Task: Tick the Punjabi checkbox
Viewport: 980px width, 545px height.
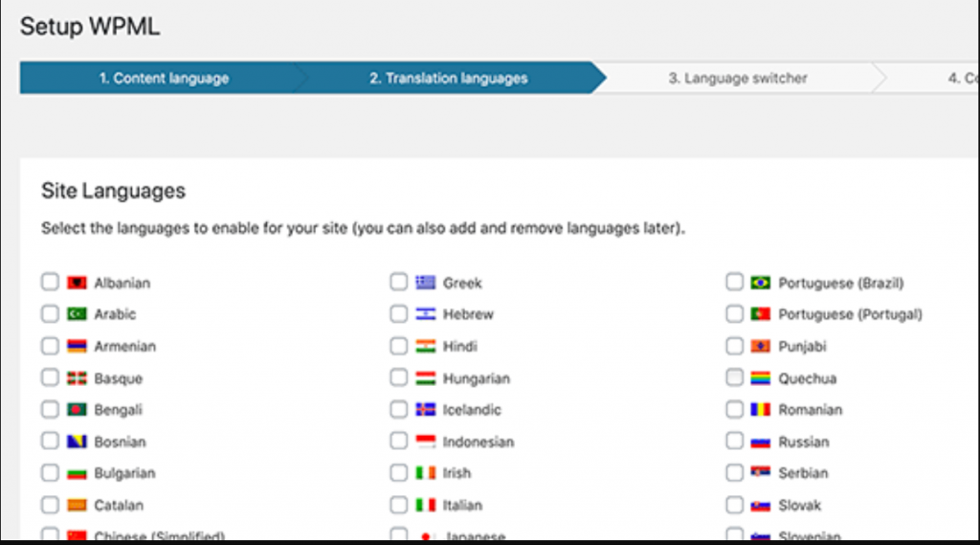Action: [x=734, y=346]
